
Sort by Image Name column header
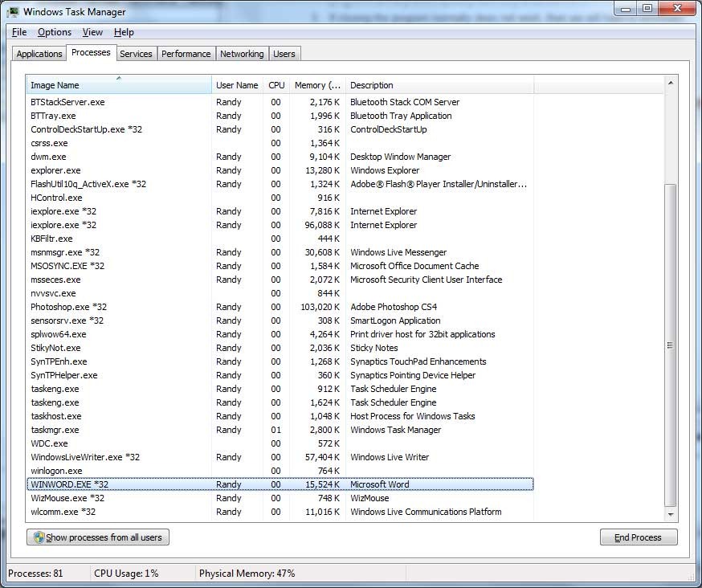point(119,84)
